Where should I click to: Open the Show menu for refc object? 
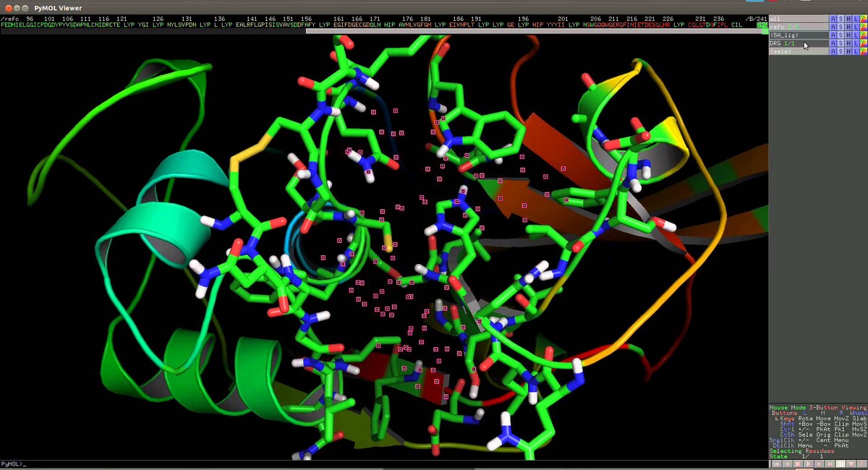pyautogui.click(x=841, y=27)
